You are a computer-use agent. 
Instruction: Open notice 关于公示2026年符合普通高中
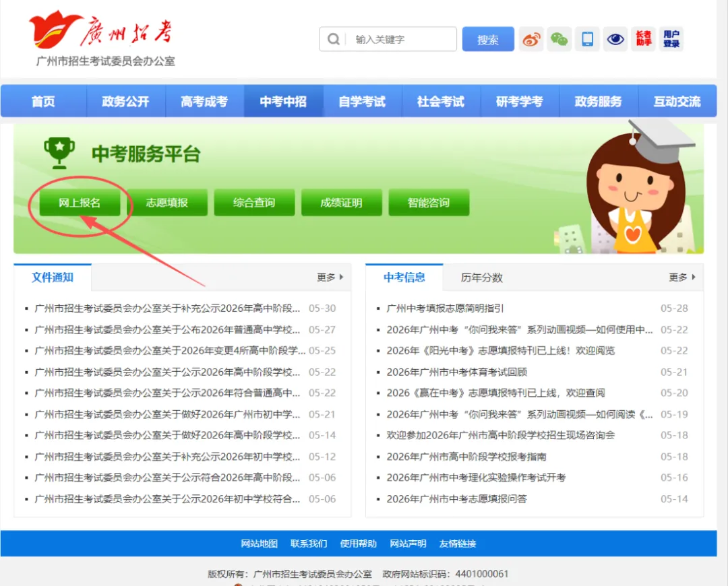tap(168, 393)
